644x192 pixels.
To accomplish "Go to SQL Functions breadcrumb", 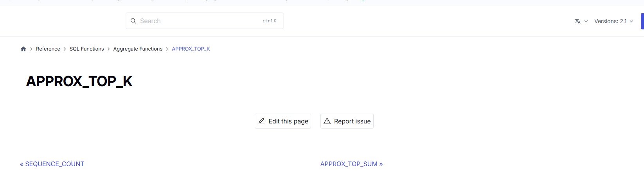I will point(87,49).
